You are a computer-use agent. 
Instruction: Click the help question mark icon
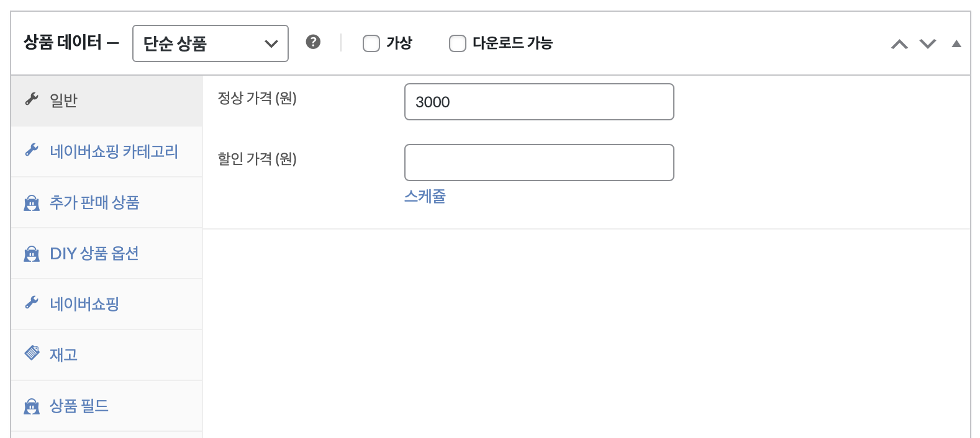point(313,42)
